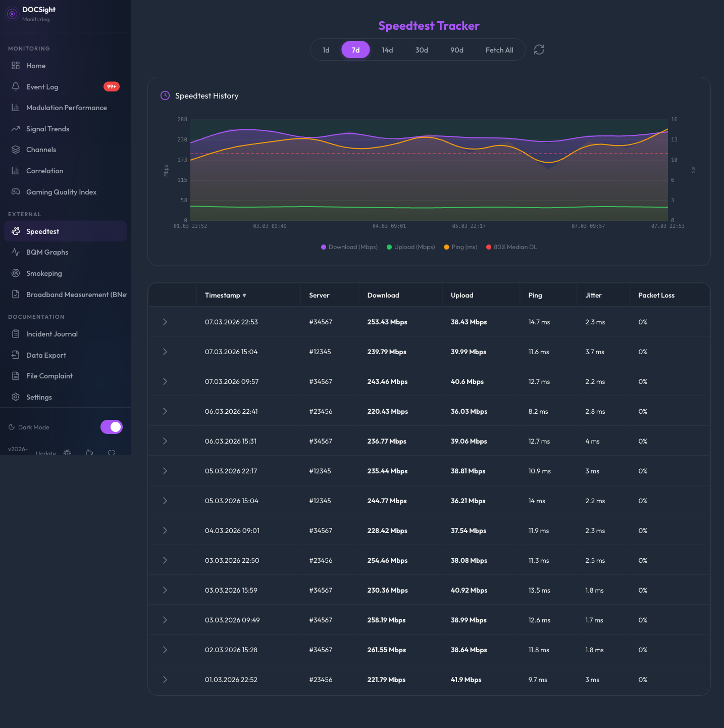Image resolution: width=724 pixels, height=728 pixels.
Task: Disable the Dark Mode switch
Action: 111,427
